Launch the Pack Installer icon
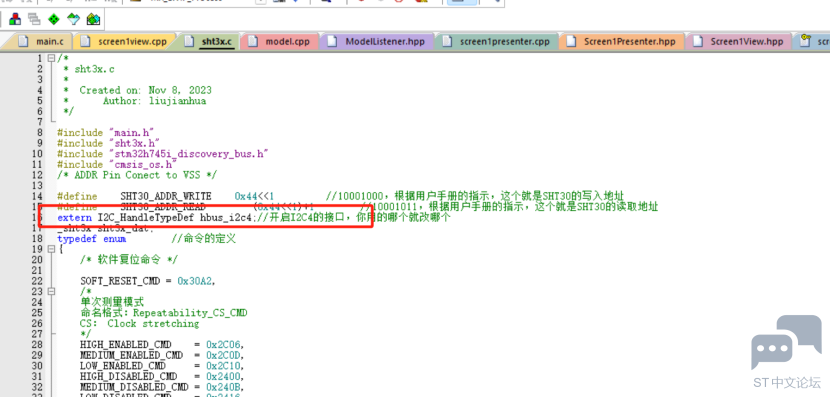This screenshot has height=398, width=830. coord(94,20)
